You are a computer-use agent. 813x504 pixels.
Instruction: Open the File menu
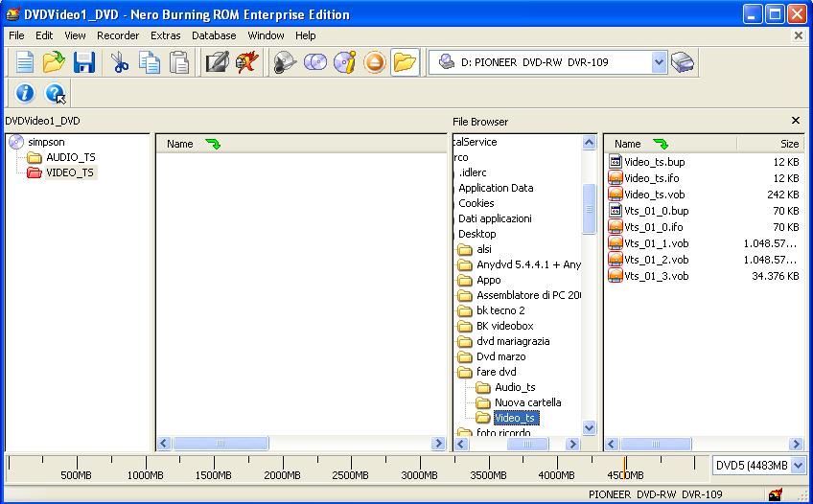pos(16,35)
